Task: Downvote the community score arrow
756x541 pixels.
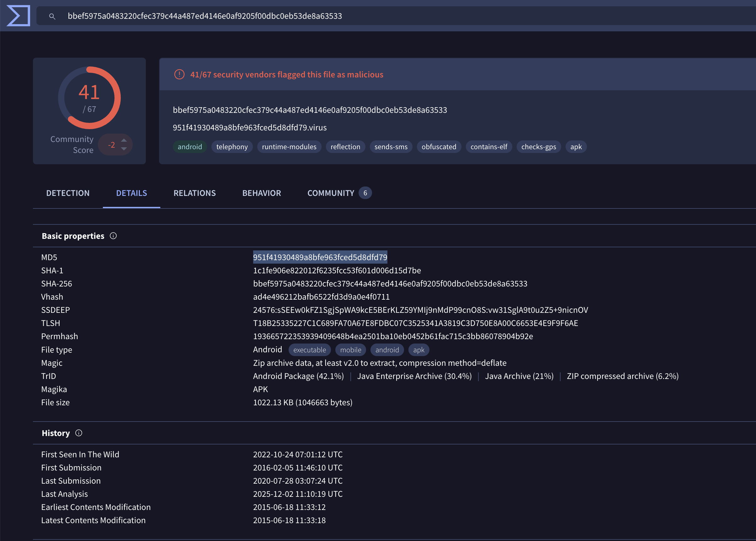Action: pyautogui.click(x=124, y=149)
